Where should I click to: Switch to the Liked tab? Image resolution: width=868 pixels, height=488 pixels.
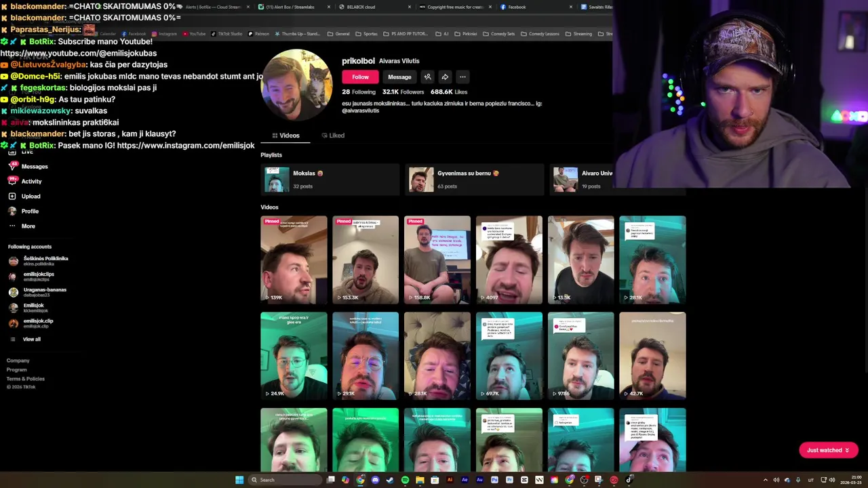[333, 136]
